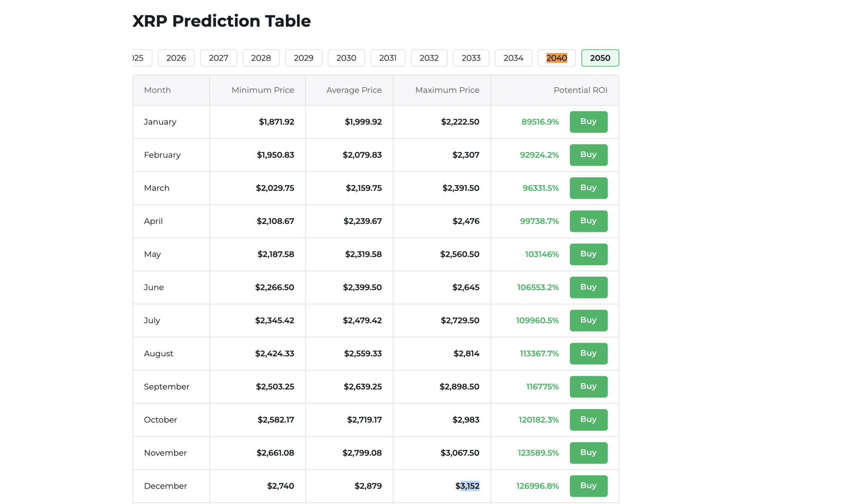The height and width of the screenshot is (504, 845).
Task: Click the highlighted 2040 tab
Action: (x=556, y=58)
